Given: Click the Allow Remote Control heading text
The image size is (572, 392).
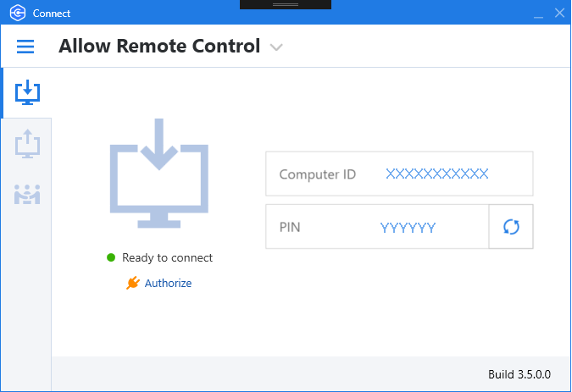Looking at the screenshot, I should click(x=159, y=46).
